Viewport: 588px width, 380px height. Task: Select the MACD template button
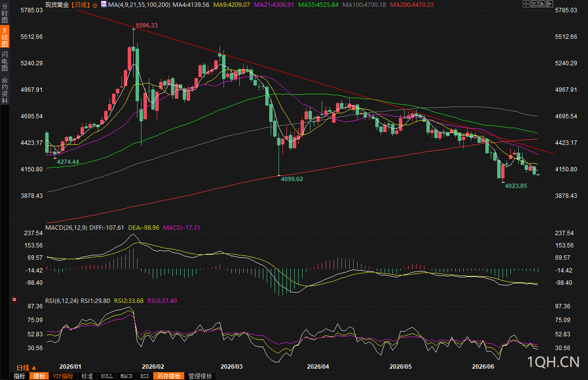click(x=126, y=376)
